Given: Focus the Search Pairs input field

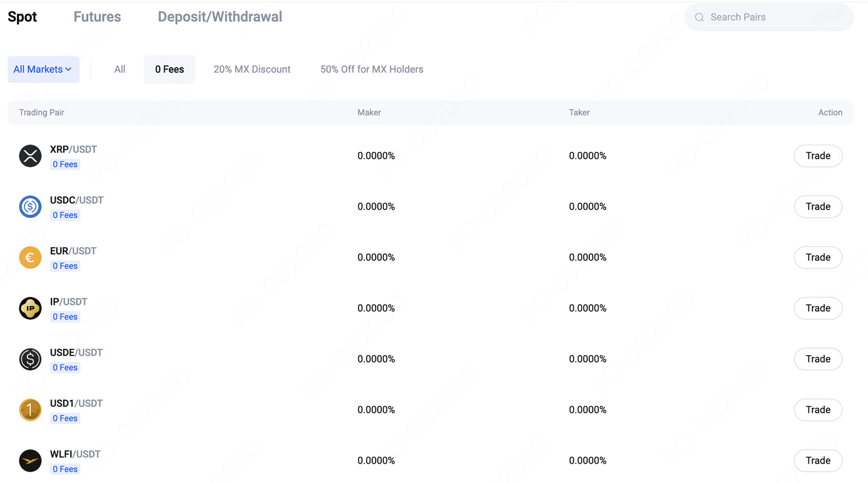Looking at the screenshot, I should pyautogui.click(x=769, y=18).
